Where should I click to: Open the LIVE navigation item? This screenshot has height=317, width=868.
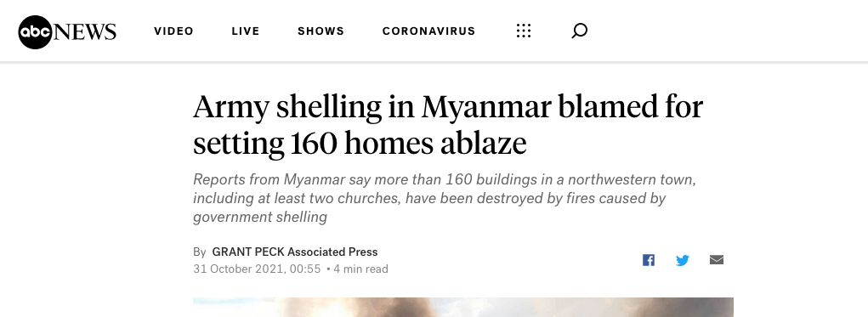click(x=245, y=31)
